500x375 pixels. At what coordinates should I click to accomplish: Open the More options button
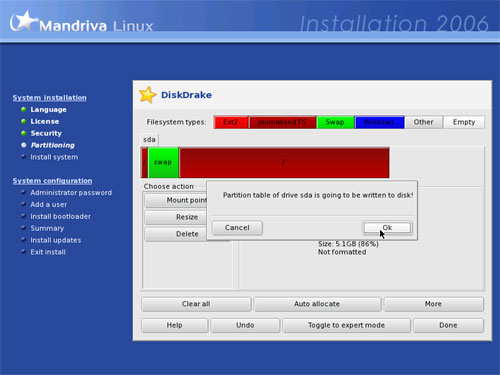click(x=433, y=304)
